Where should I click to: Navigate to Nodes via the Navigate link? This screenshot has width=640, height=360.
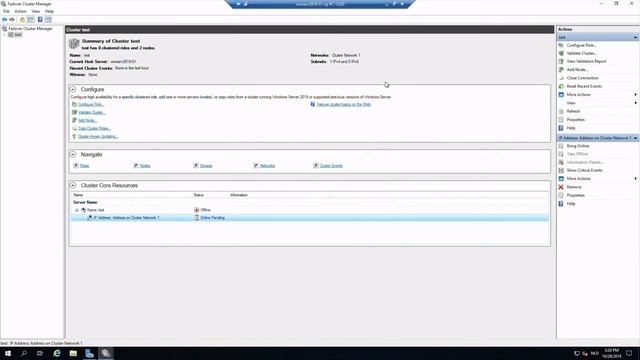[145, 166]
